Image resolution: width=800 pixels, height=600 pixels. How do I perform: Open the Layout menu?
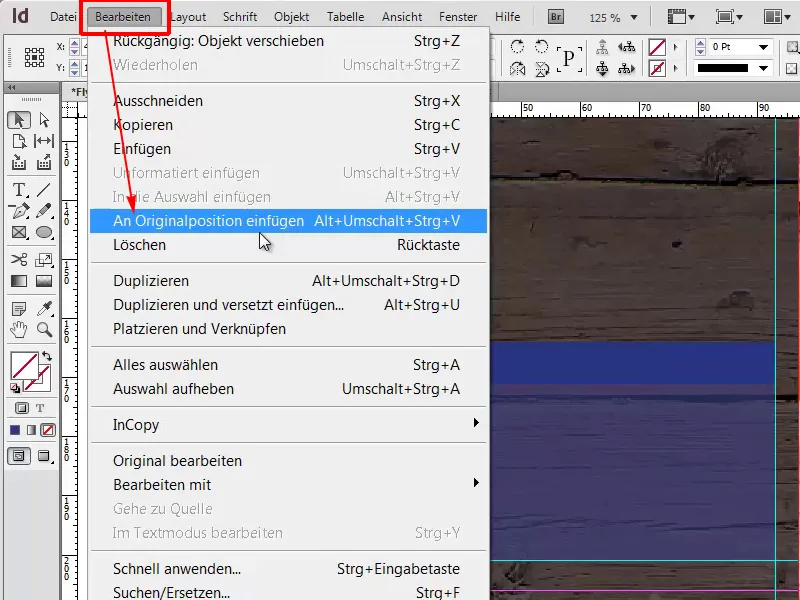tap(188, 17)
